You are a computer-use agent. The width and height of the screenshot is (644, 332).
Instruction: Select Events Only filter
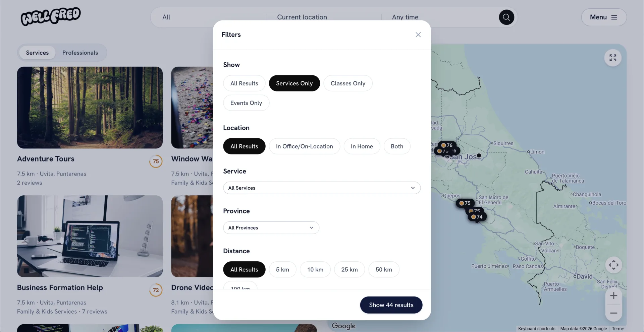click(246, 103)
